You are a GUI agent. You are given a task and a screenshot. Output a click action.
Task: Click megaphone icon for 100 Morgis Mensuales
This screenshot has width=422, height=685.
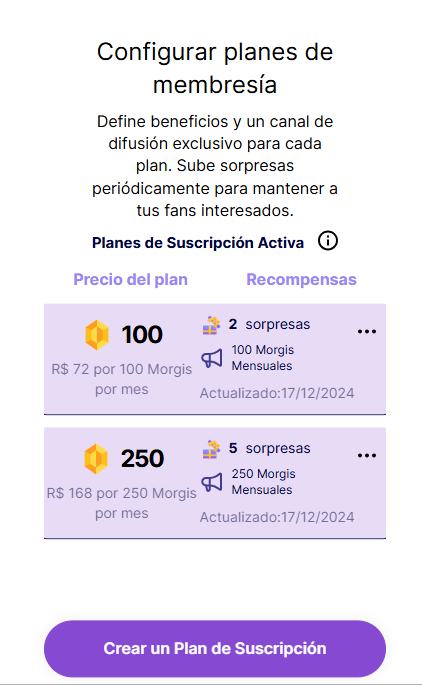click(212, 359)
